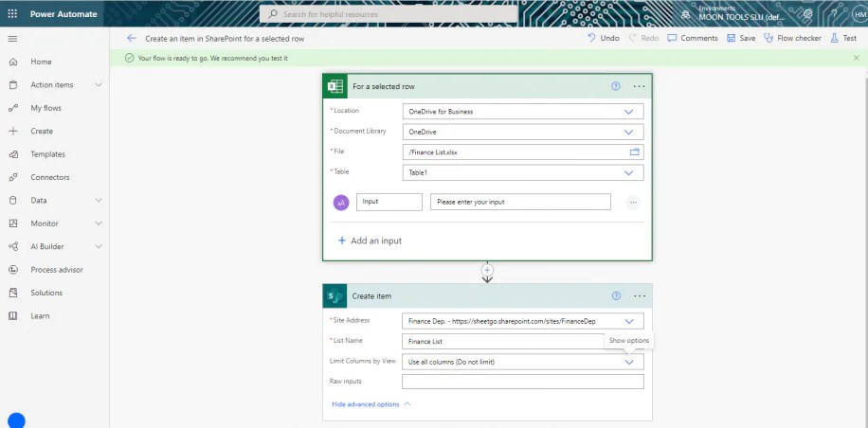Open the Environments picker

pos(731,13)
